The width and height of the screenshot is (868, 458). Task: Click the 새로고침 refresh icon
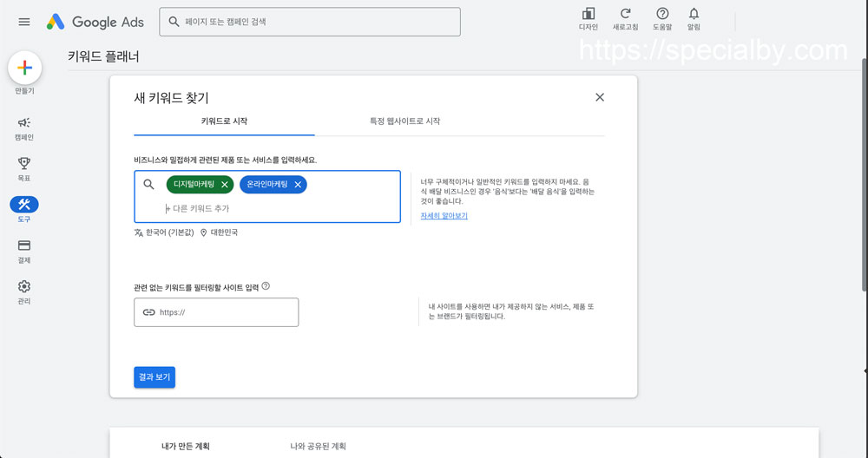pyautogui.click(x=625, y=19)
